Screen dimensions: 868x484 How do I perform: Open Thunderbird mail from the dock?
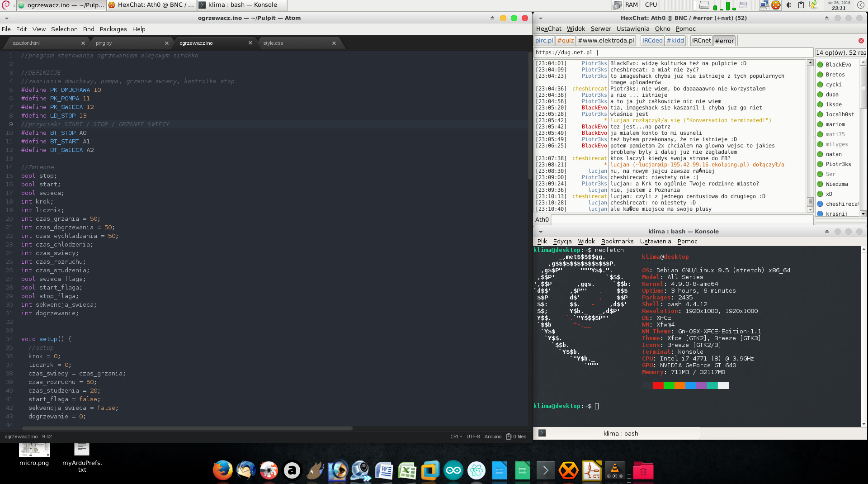coord(246,470)
